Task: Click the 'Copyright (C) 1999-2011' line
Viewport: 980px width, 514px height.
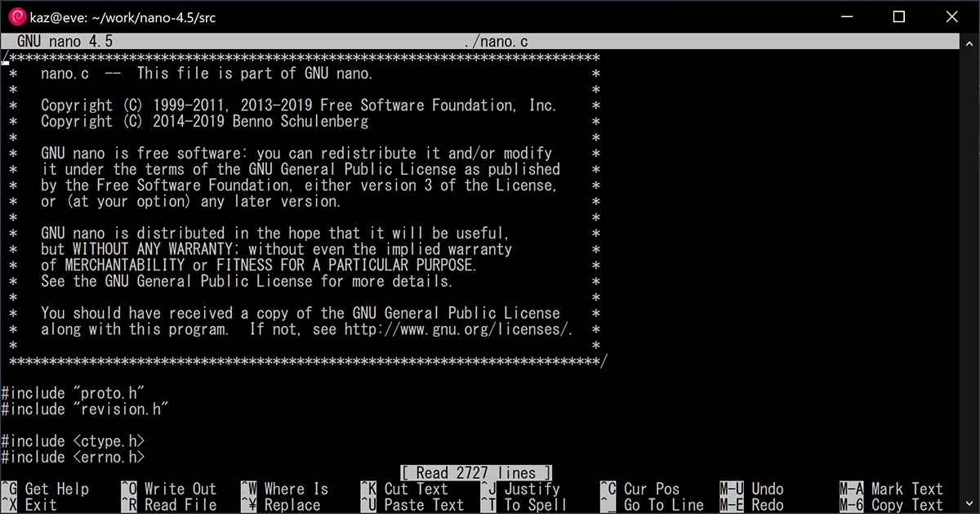Action: point(299,105)
